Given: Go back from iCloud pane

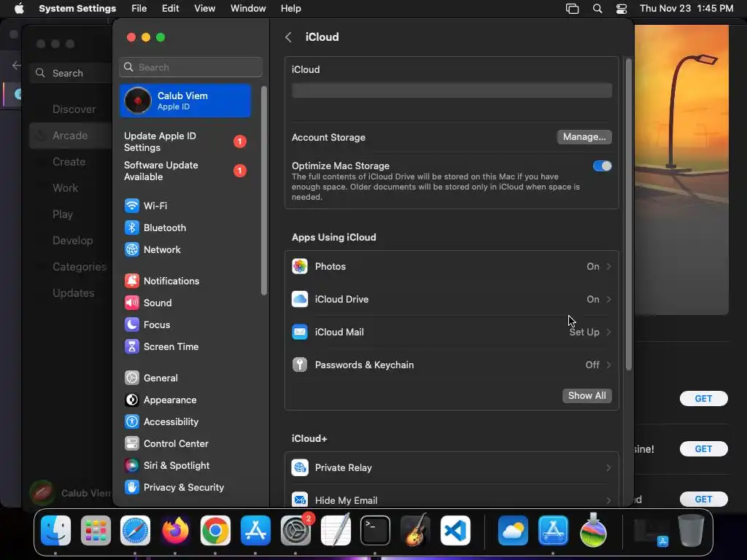Looking at the screenshot, I should pos(288,37).
